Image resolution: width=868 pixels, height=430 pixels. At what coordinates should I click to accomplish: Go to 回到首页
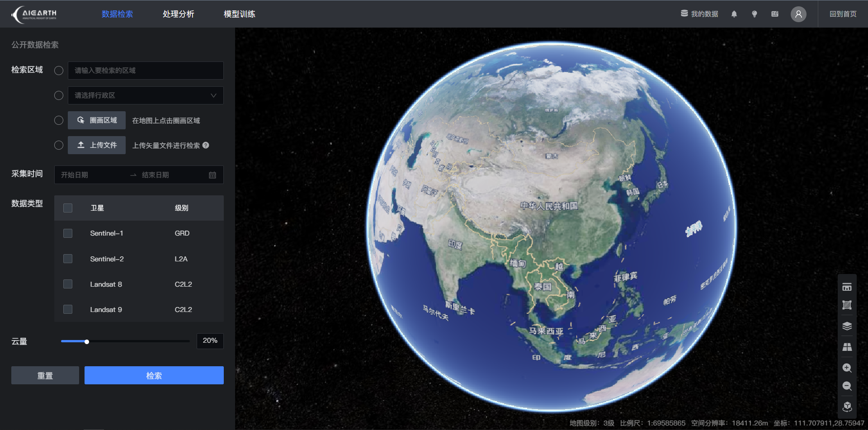(x=843, y=14)
